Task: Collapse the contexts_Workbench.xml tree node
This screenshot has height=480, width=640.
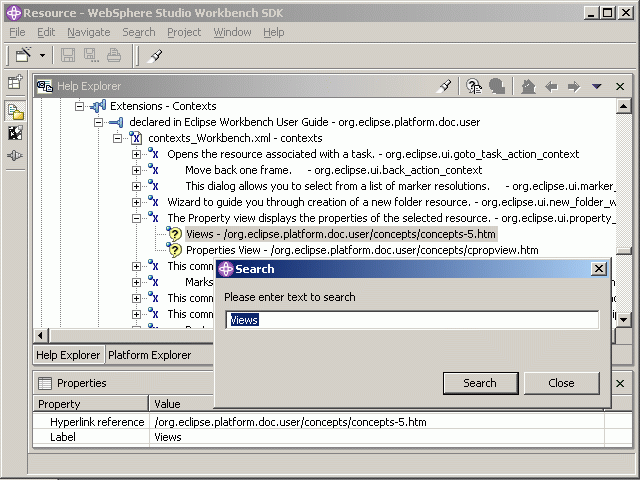Action: tap(119, 138)
